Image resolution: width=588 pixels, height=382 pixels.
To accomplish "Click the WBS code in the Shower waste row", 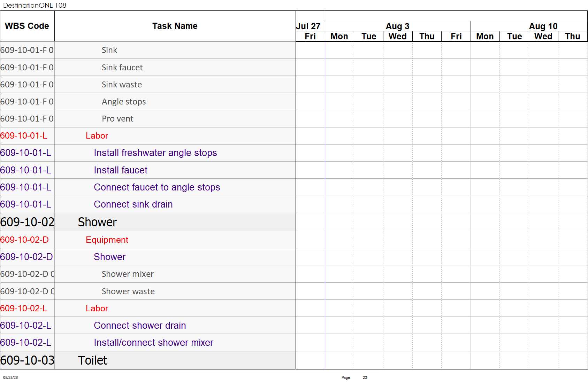I will [x=27, y=291].
